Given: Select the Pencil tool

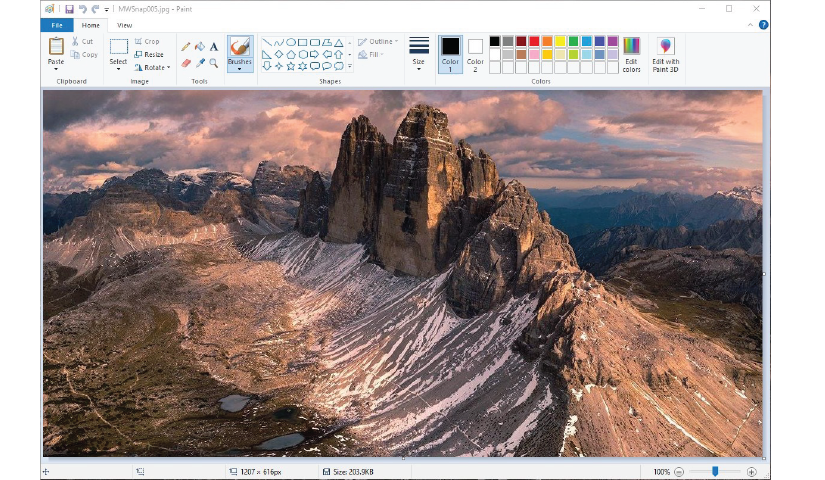Looking at the screenshot, I should (186, 46).
